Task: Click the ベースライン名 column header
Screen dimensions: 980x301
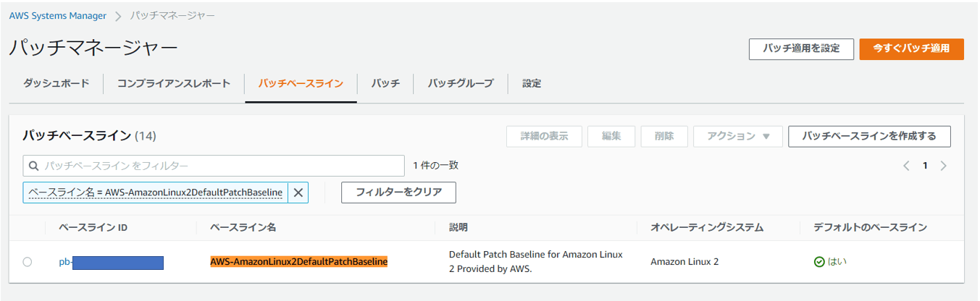Action: (243, 227)
